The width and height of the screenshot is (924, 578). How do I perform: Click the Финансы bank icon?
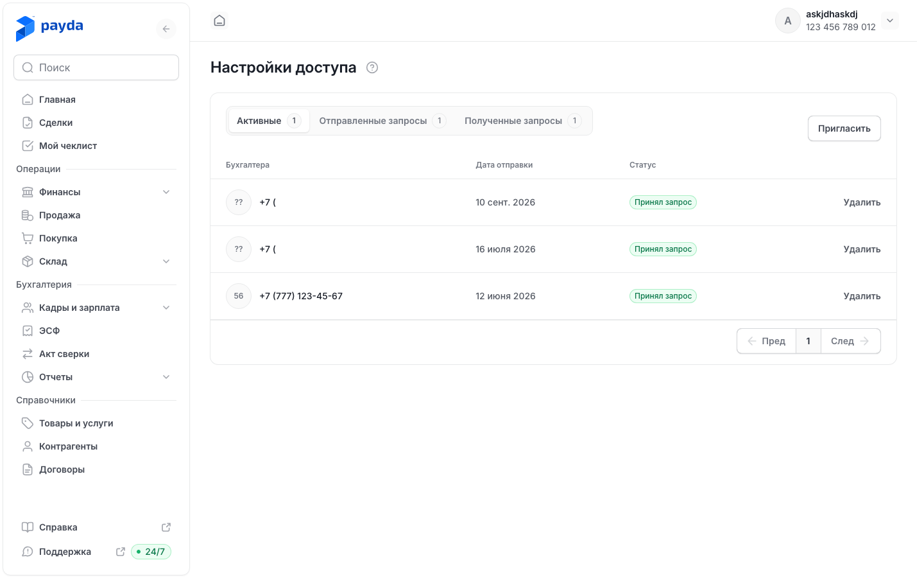tap(28, 192)
